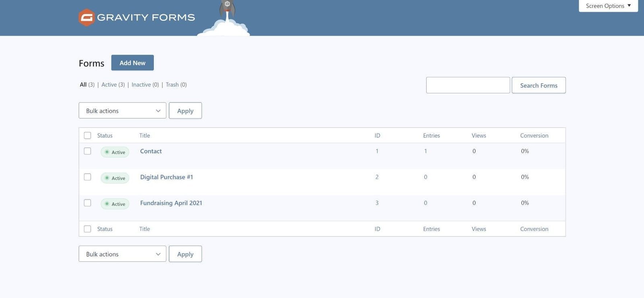Filter forms by Active (3)
This screenshot has height=298, width=644.
click(x=113, y=84)
